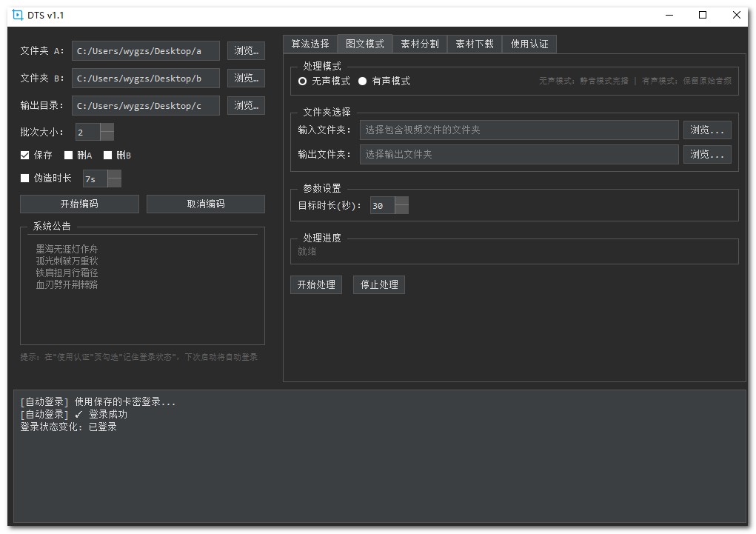The height and width of the screenshot is (534, 756).
Task: Select 无声模式 radio button
Action: click(x=303, y=81)
